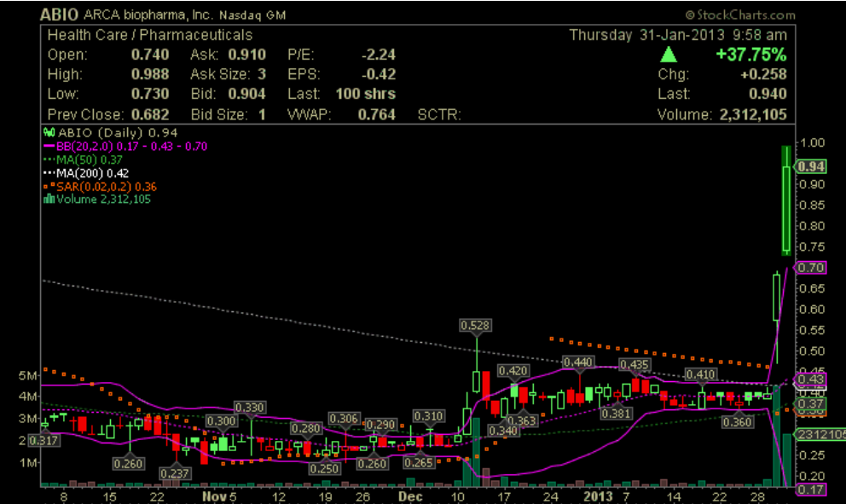Click the ARCA biopharma, Inc. company name

148,15
